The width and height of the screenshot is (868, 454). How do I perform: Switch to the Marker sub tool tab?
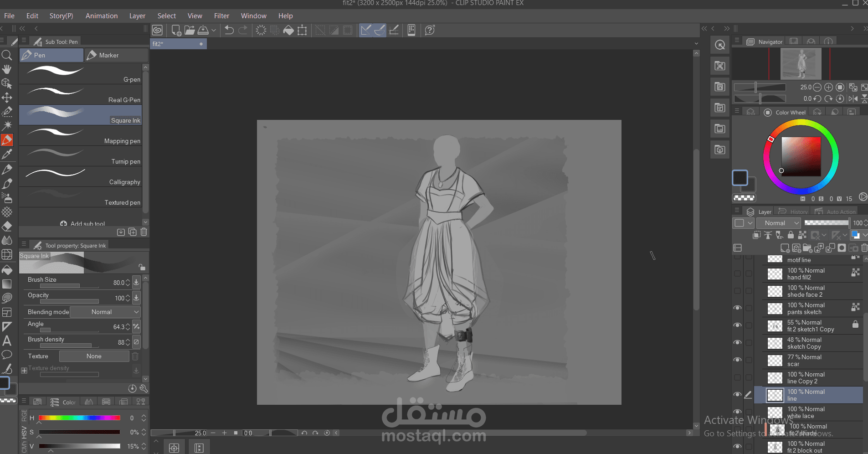point(117,55)
